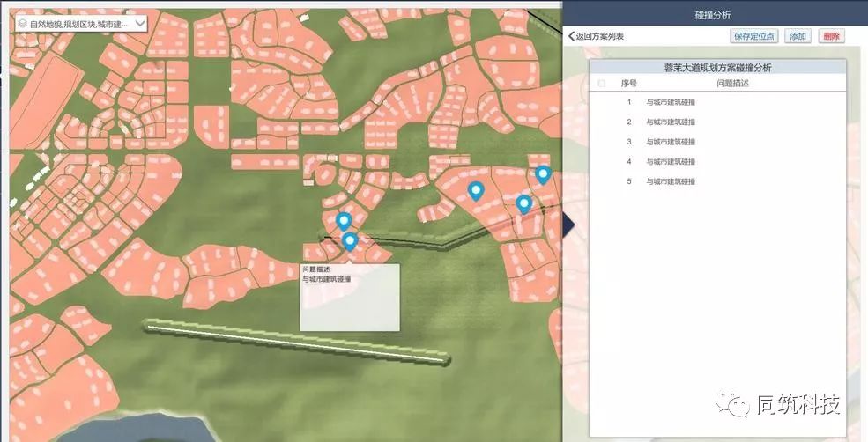This screenshot has height=442, width=868.
Task: Select collision row 4 in the list
Action: 670,162
